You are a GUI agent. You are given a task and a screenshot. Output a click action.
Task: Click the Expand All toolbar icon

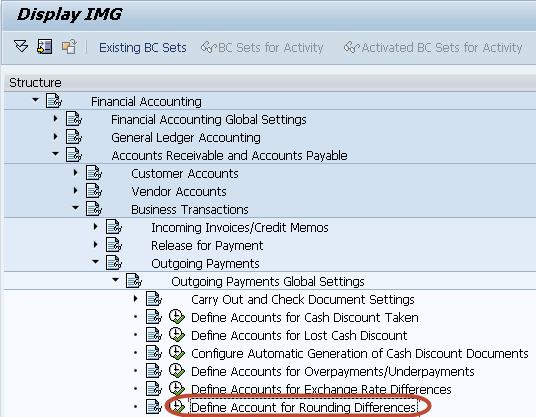click(x=21, y=46)
